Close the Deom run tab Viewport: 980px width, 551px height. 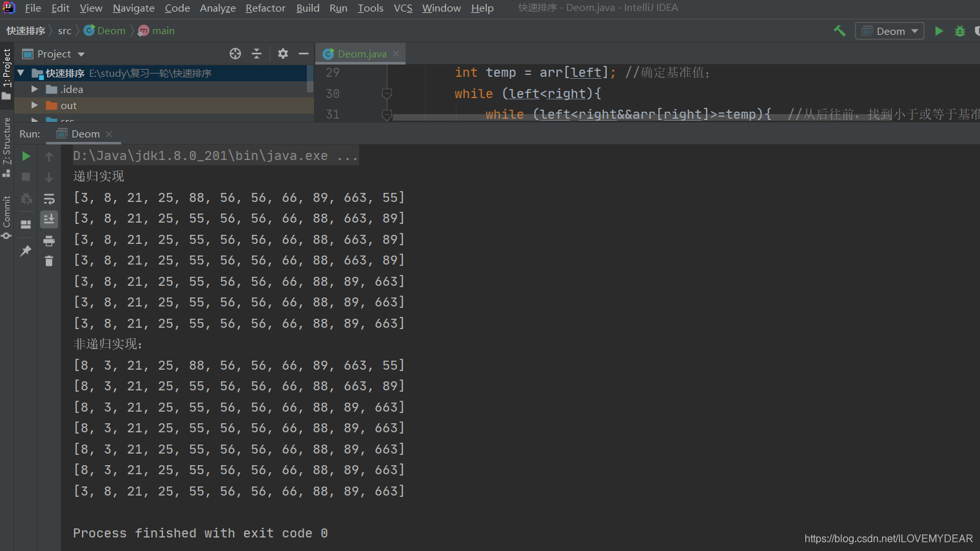(x=109, y=134)
